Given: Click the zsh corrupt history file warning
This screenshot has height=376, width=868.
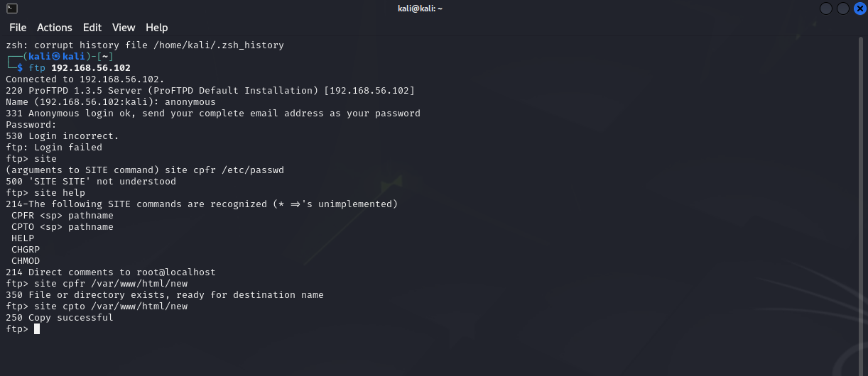Looking at the screenshot, I should point(145,45).
